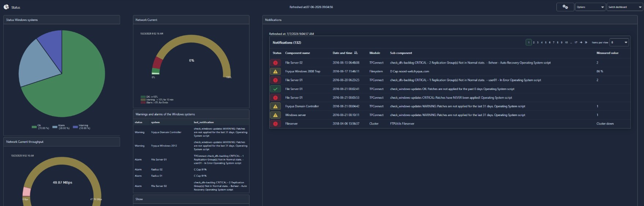644x206 pixels.
Task: Click red alarm icon on Fileserver row
Action: coord(275,124)
